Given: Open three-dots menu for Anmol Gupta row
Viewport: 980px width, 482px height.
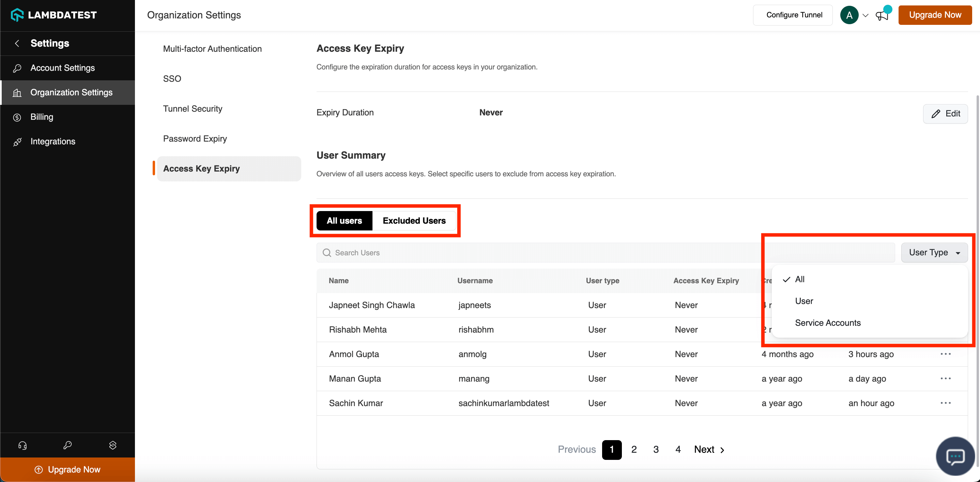Looking at the screenshot, I should click(945, 354).
